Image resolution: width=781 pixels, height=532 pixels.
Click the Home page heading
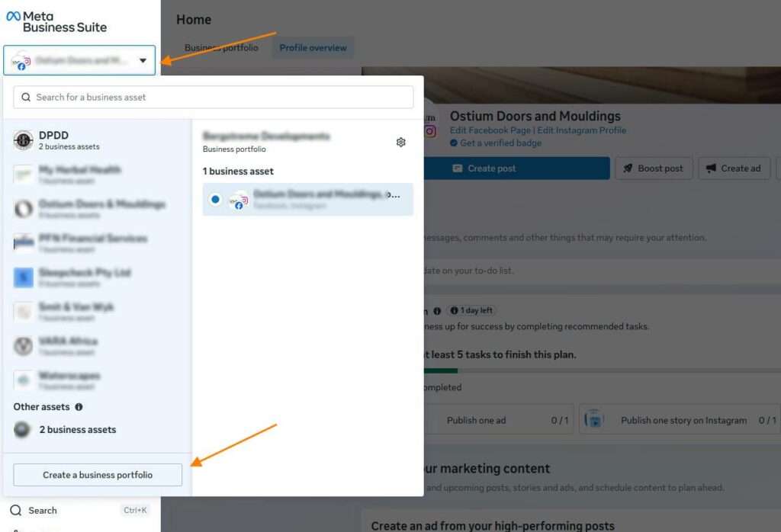194,19
